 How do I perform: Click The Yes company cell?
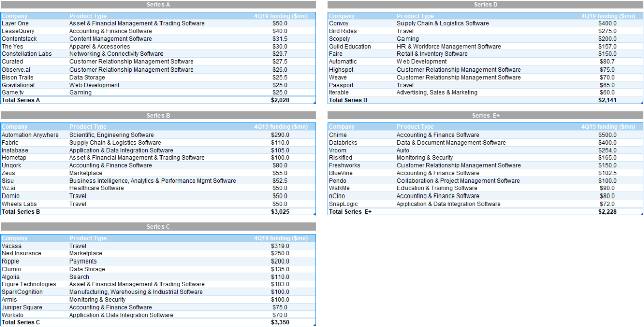point(12,46)
